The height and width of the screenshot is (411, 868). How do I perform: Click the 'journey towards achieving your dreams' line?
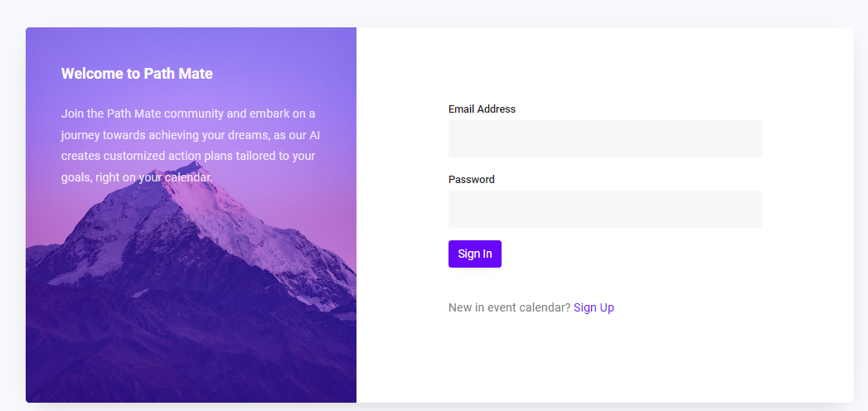pos(191,135)
